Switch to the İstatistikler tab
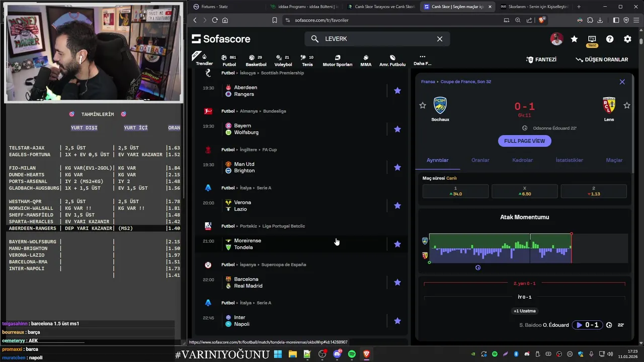This screenshot has height=362, width=644. coord(569,160)
